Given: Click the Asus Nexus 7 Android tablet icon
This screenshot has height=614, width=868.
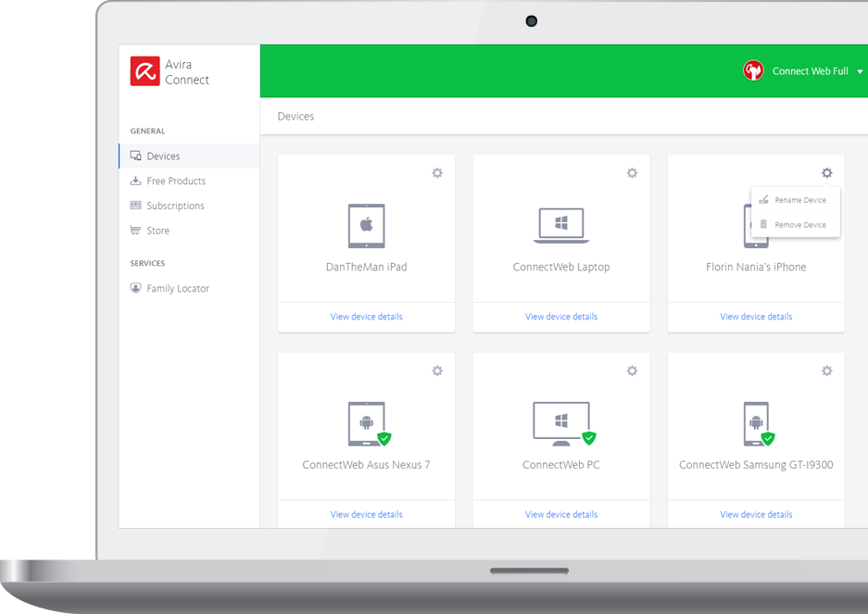Looking at the screenshot, I should click(x=367, y=424).
